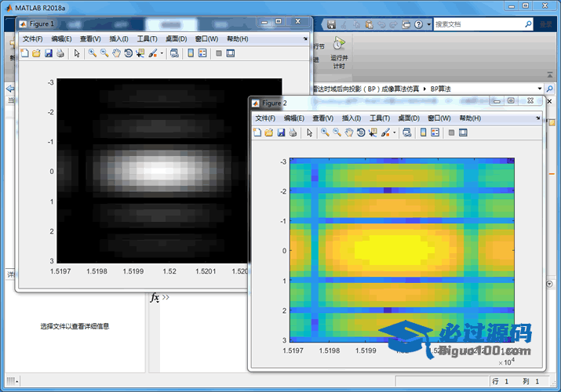Expand Help dropdown arrow in MATLAB toolbar

coord(428,24)
